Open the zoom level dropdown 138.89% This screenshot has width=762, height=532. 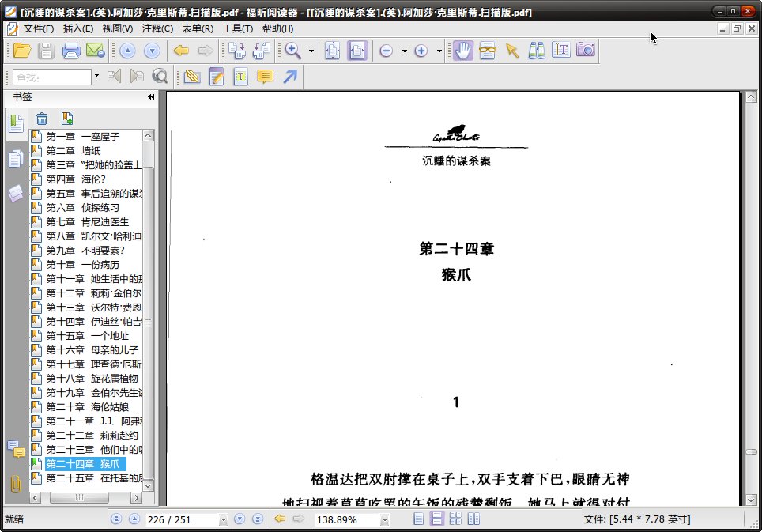384,520
